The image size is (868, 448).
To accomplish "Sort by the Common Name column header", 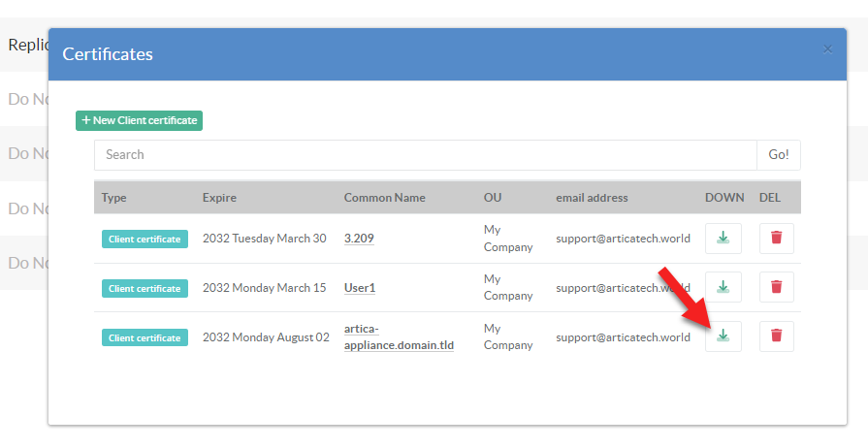I will 384,197.
